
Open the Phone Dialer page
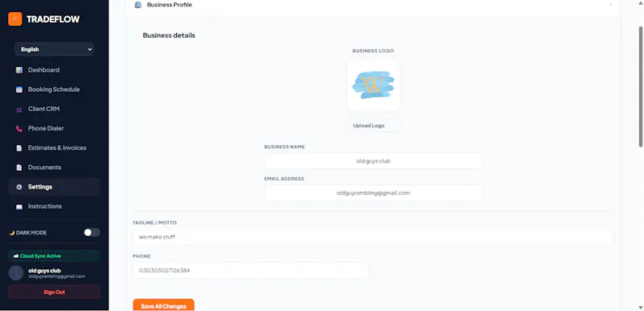point(54,129)
